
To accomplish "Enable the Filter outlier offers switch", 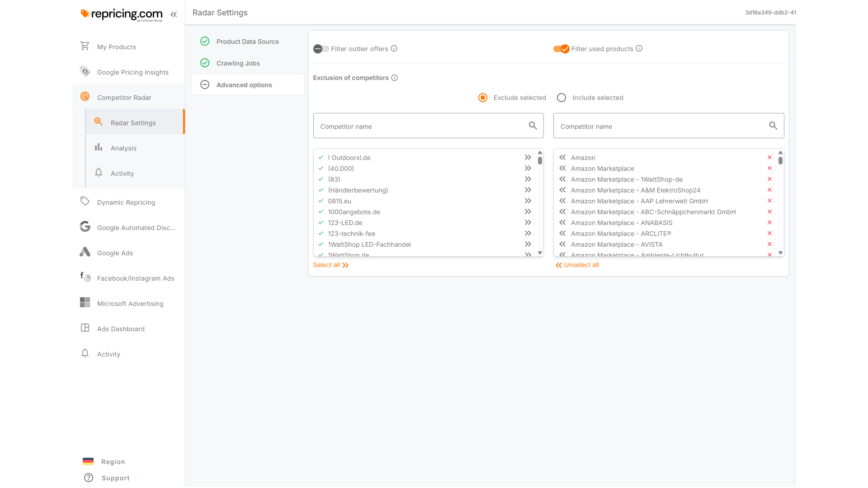I will click(321, 49).
